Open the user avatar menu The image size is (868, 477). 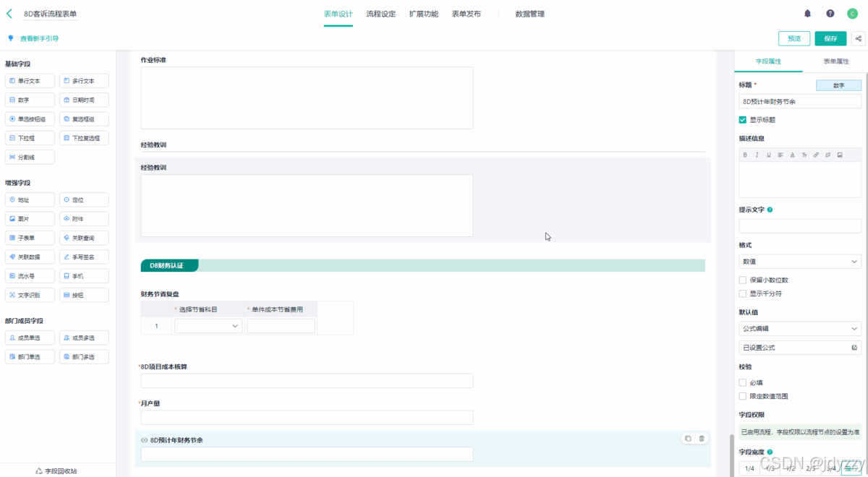[852, 14]
